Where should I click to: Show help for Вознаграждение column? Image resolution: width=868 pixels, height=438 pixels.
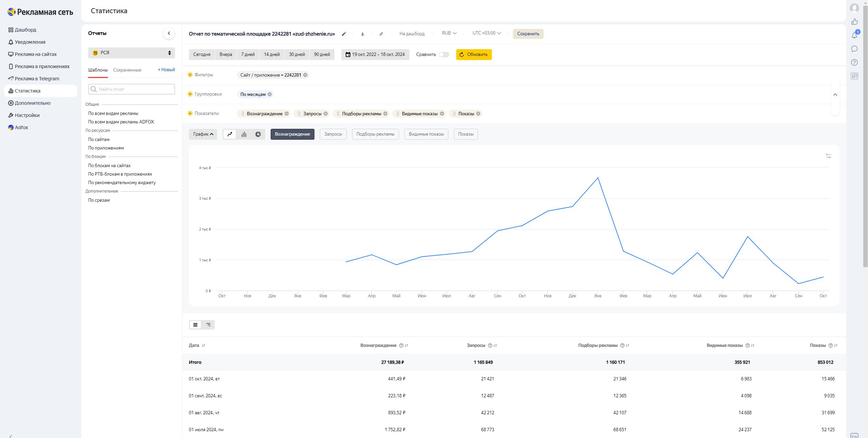401,345
